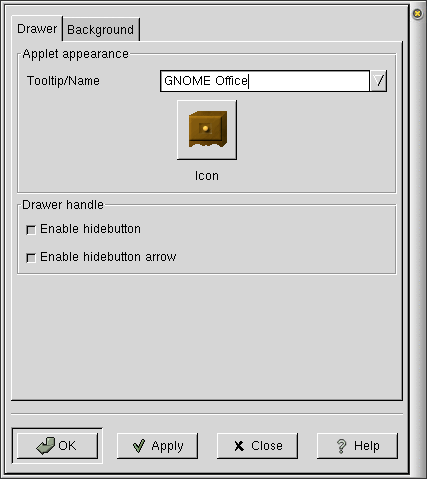Open the drawer icon chooser button
The image size is (427, 479).
207,130
